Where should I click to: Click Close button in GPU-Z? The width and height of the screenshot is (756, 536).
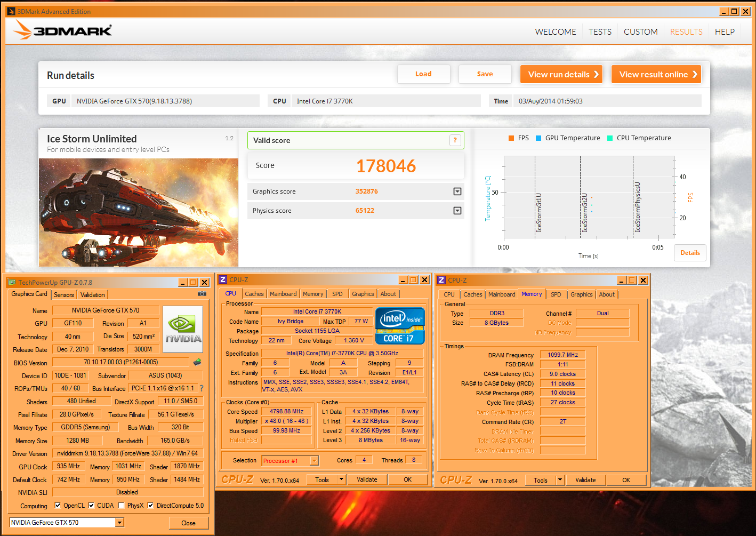coord(188,523)
